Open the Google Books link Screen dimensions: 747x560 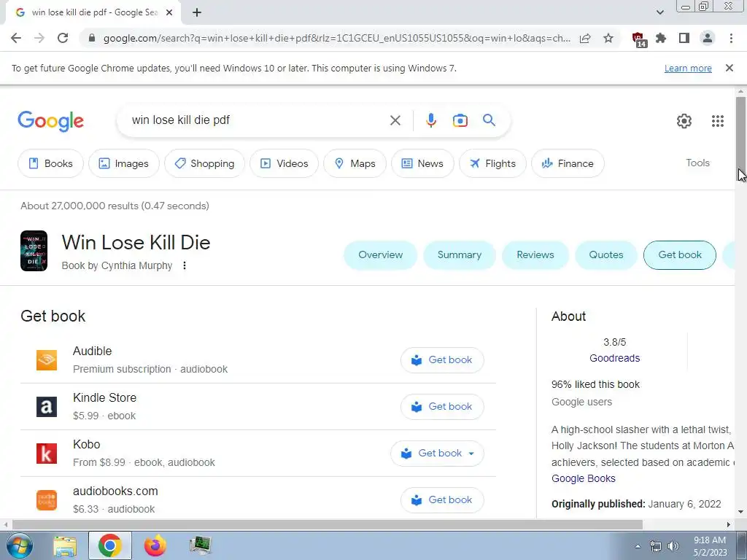tap(583, 478)
